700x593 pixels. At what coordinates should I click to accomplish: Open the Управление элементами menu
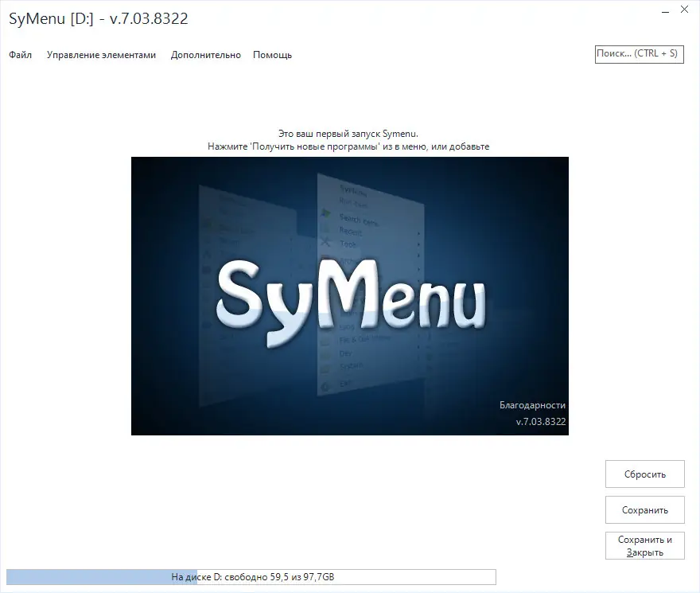coord(101,55)
